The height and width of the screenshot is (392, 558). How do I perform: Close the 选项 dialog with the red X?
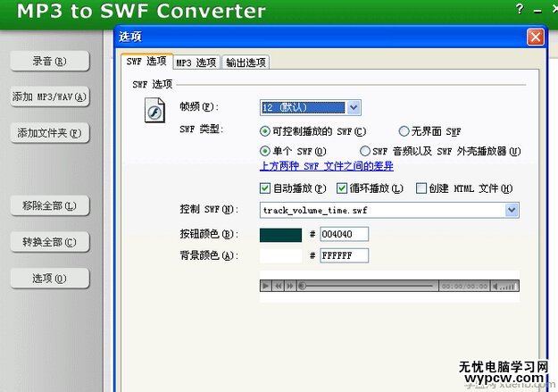[536, 37]
